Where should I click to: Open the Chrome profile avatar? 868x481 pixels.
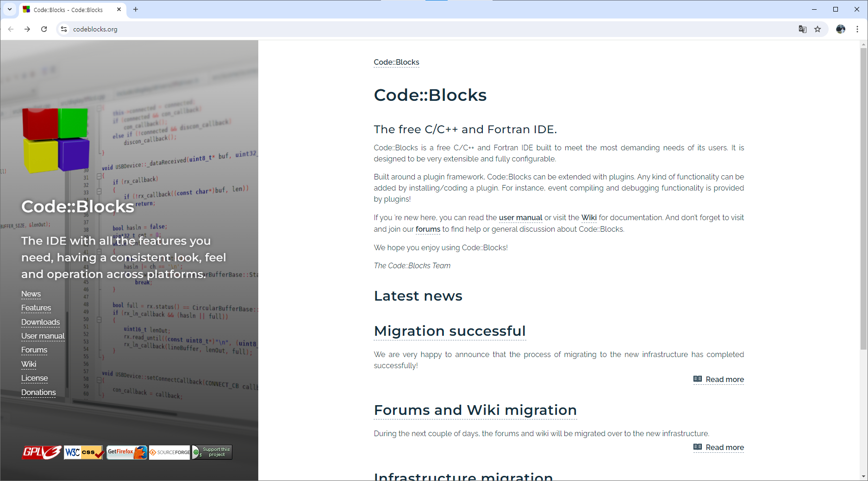click(841, 29)
